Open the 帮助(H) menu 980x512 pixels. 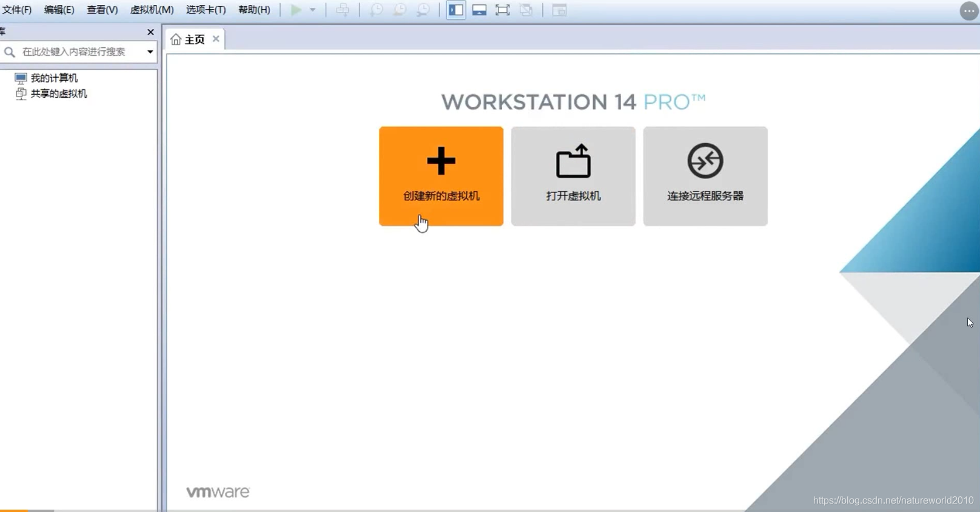[254, 10]
